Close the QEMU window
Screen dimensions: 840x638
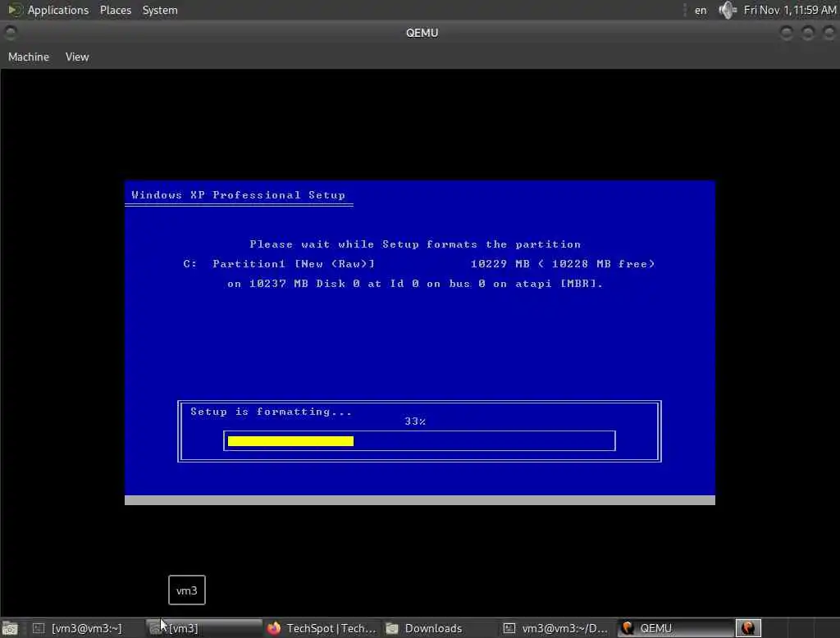click(x=829, y=34)
